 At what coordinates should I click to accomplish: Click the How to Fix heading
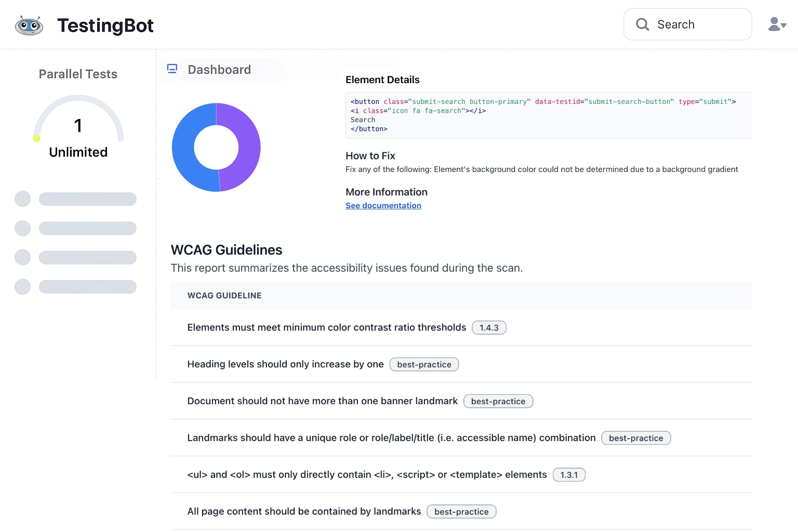click(370, 156)
